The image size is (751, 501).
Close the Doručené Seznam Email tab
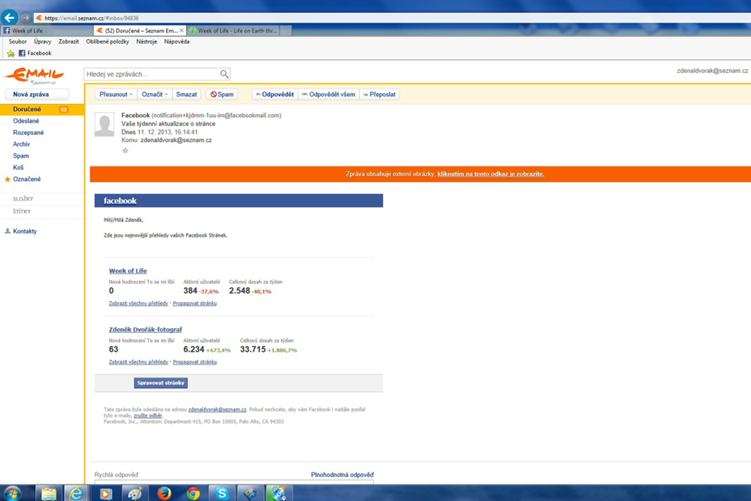(x=182, y=30)
